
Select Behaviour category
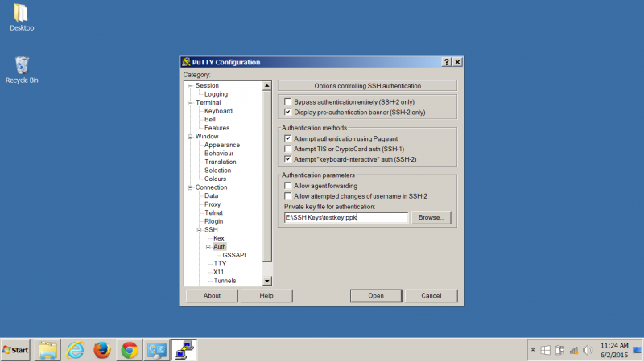pos(219,154)
